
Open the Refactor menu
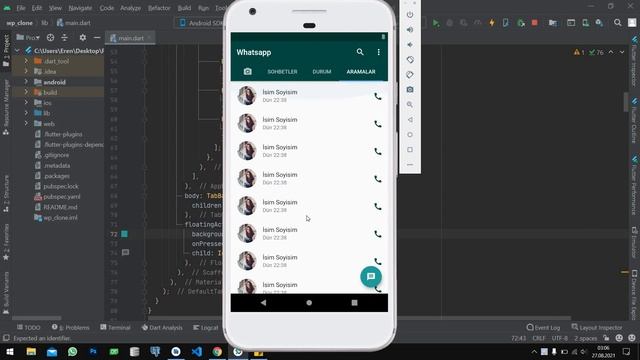click(159, 8)
